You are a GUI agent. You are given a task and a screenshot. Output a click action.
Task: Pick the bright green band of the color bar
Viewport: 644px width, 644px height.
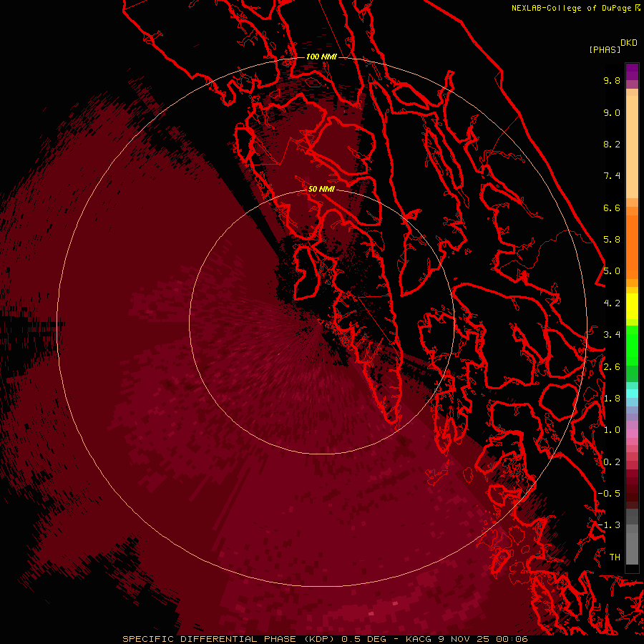pyautogui.click(x=632, y=345)
